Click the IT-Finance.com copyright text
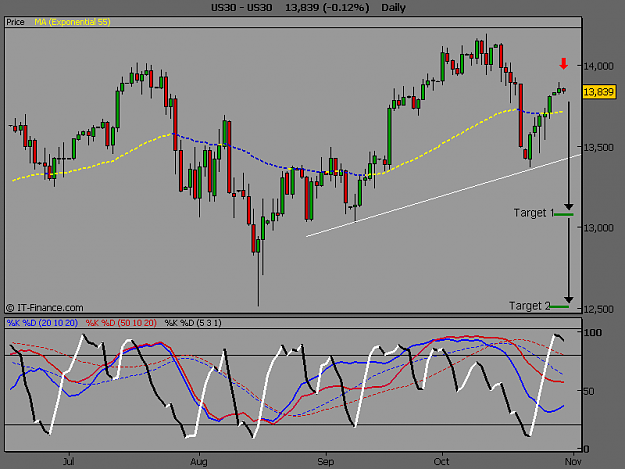The image size is (625, 469). coord(45,308)
